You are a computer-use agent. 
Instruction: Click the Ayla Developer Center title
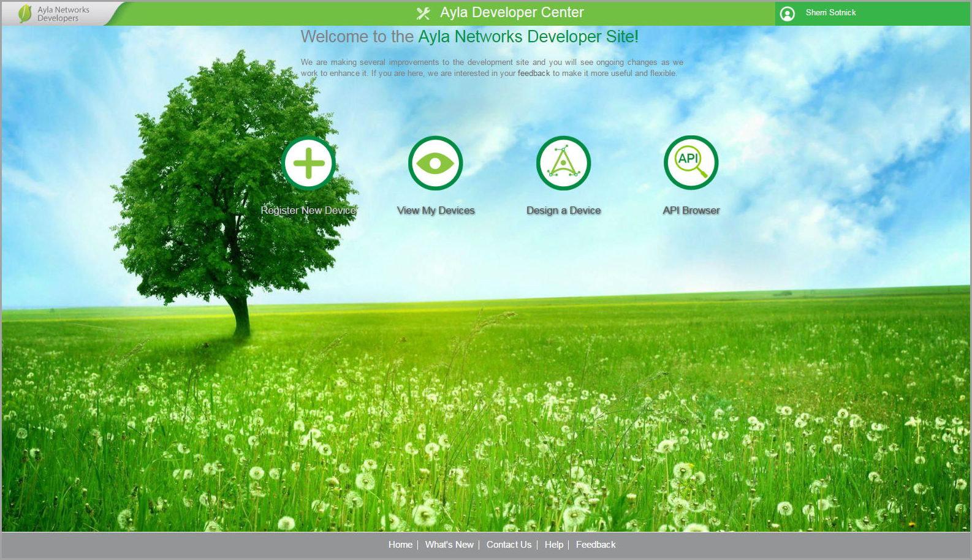pyautogui.click(x=512, y=13)
